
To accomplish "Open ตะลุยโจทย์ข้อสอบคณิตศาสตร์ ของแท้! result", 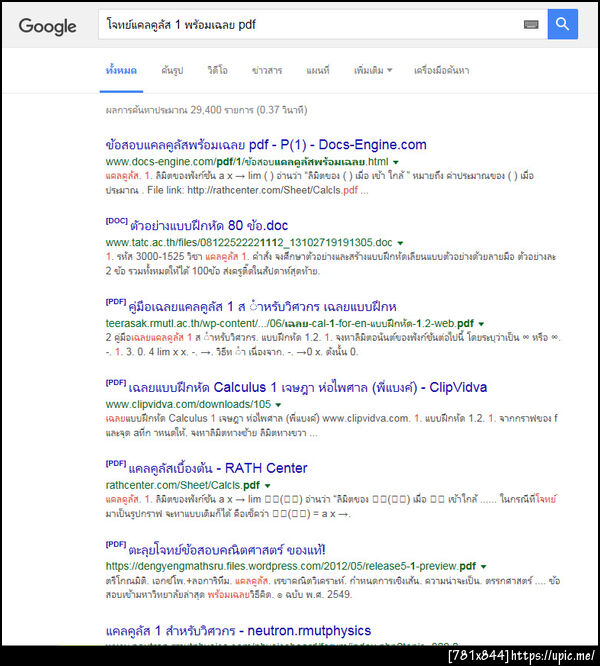I will coord(227,550).
